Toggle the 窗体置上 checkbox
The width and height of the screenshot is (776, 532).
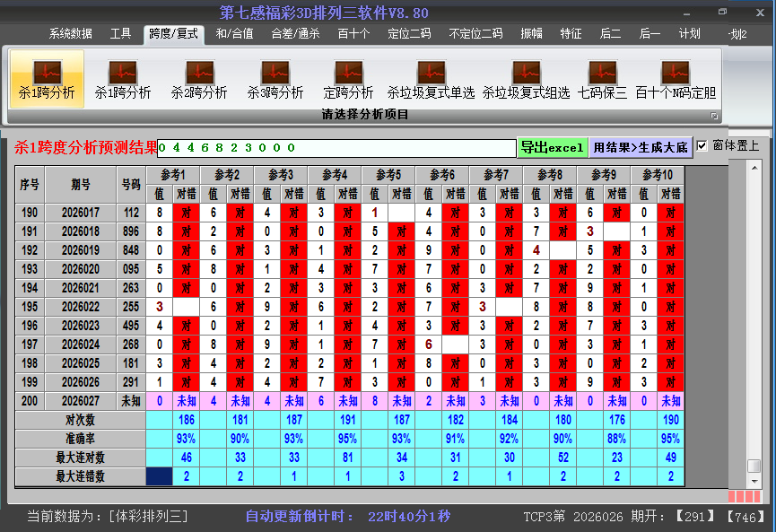pos(702,145)
